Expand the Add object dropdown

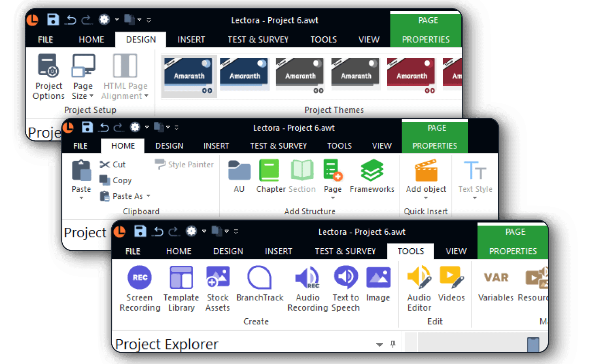[x=426, y=198]
